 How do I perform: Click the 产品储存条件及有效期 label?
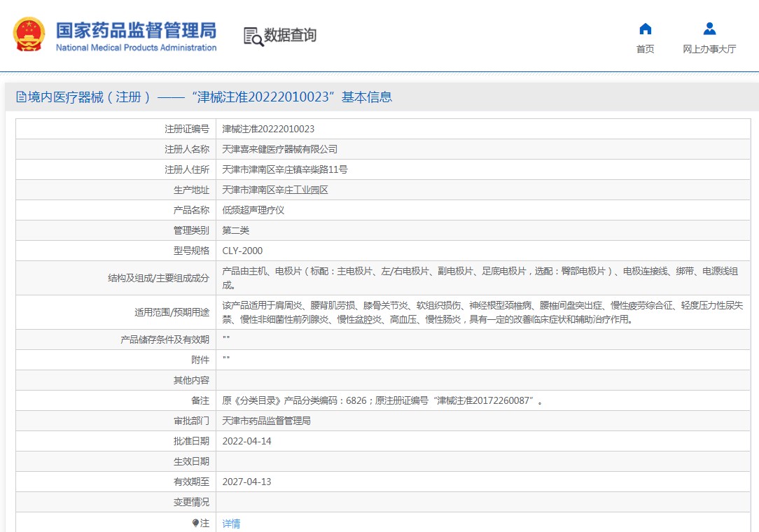pos(165,339)
